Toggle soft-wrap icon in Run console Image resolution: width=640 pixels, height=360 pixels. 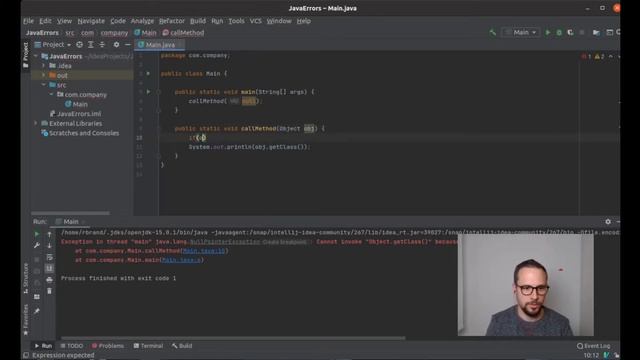[49, 257]
